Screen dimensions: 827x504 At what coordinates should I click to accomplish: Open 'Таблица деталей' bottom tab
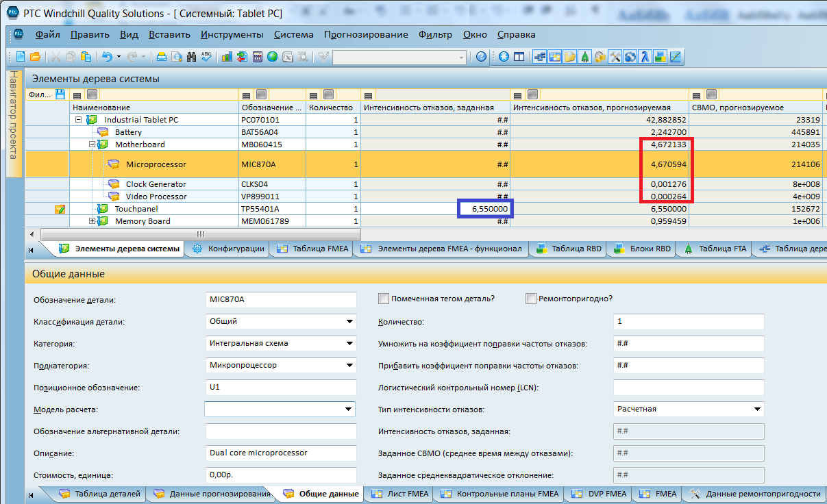click(100, 493)
